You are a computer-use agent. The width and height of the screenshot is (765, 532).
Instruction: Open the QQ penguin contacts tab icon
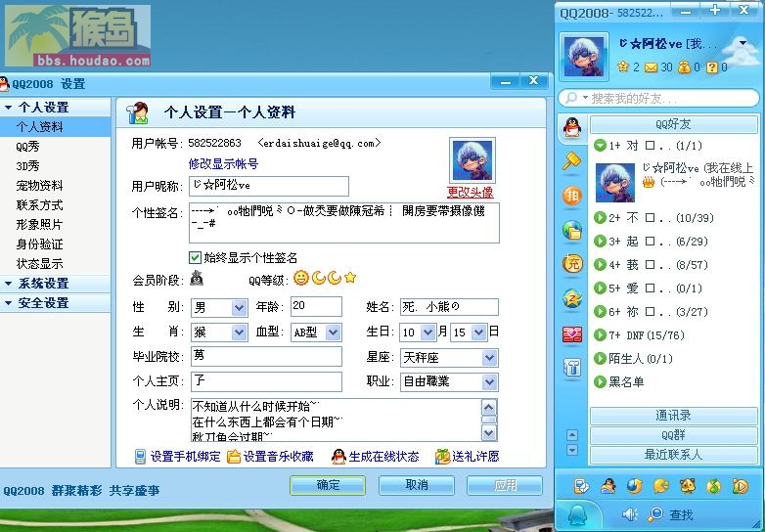coord(572,129)
